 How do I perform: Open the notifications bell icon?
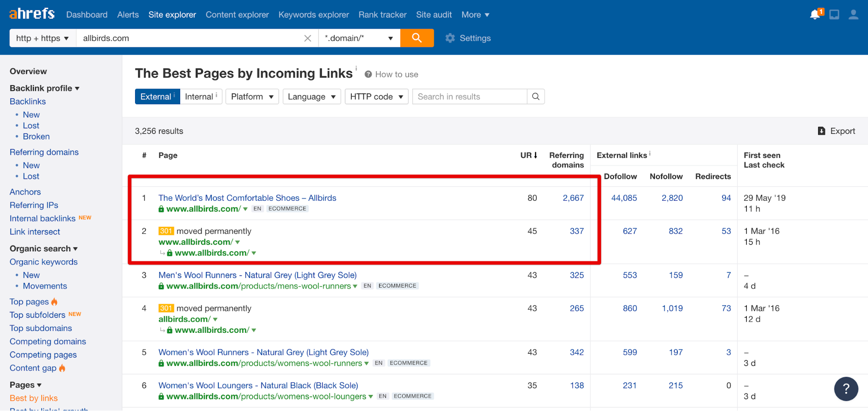coord(815,15)
